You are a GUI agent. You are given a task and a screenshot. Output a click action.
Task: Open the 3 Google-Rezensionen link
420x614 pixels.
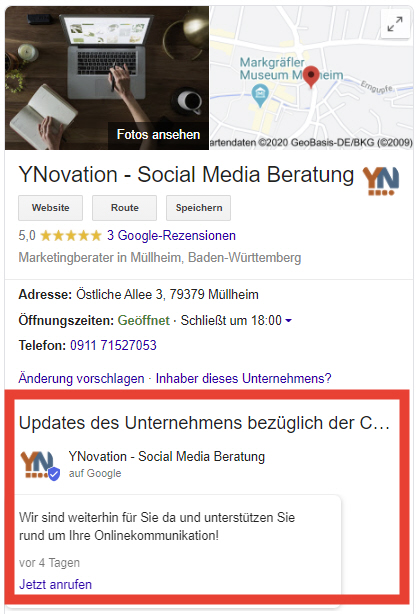coord(171,236)
